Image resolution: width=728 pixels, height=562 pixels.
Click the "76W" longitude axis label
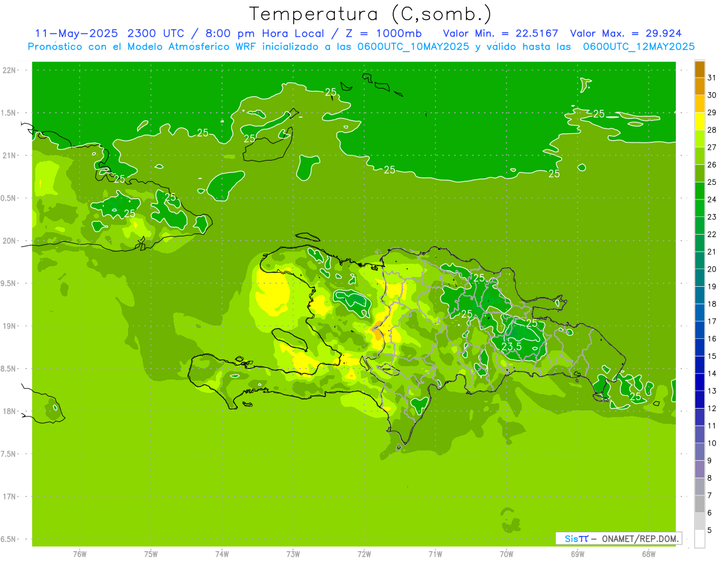[79, 554]
